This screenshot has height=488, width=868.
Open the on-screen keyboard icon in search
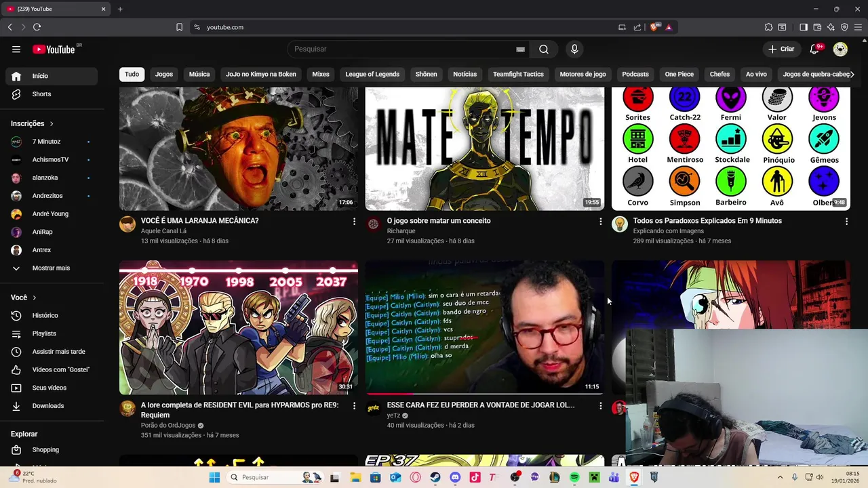click(520, 49)
